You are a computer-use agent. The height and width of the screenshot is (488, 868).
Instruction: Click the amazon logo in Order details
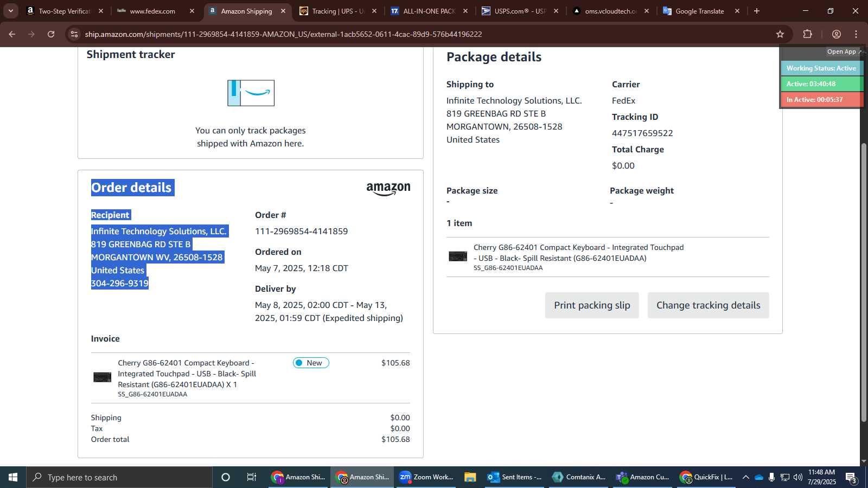coord(388,189)
